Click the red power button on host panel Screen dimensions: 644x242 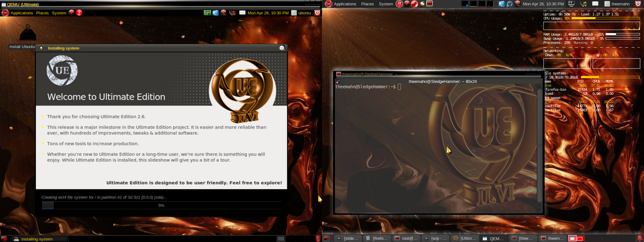(638, 4)
